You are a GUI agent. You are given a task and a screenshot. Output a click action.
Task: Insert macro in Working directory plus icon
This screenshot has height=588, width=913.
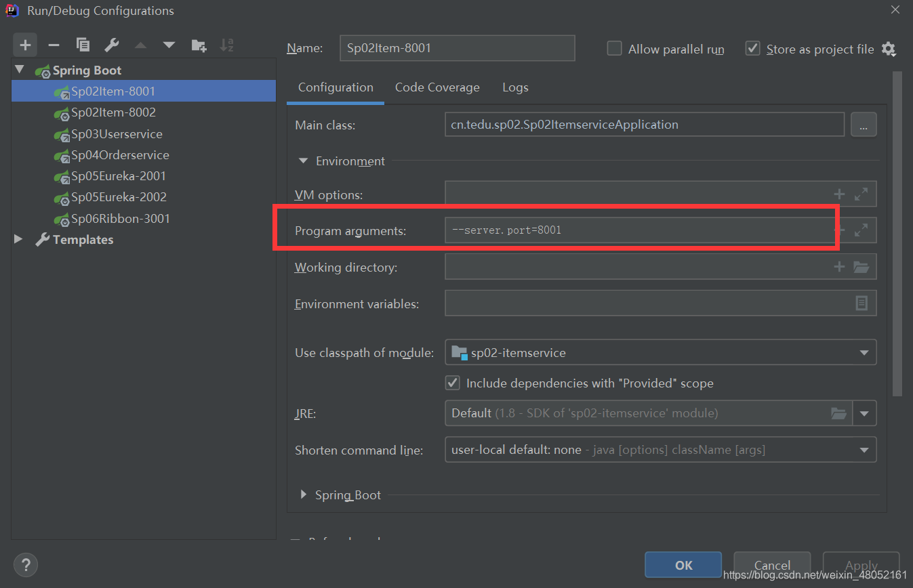(x=839, y=267)
